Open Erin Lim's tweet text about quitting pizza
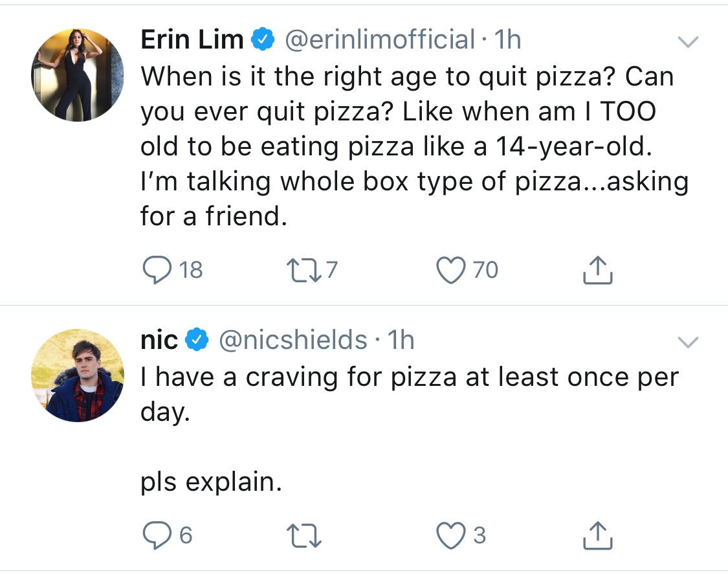Viewport: 728px width, 573px height. 408,146
